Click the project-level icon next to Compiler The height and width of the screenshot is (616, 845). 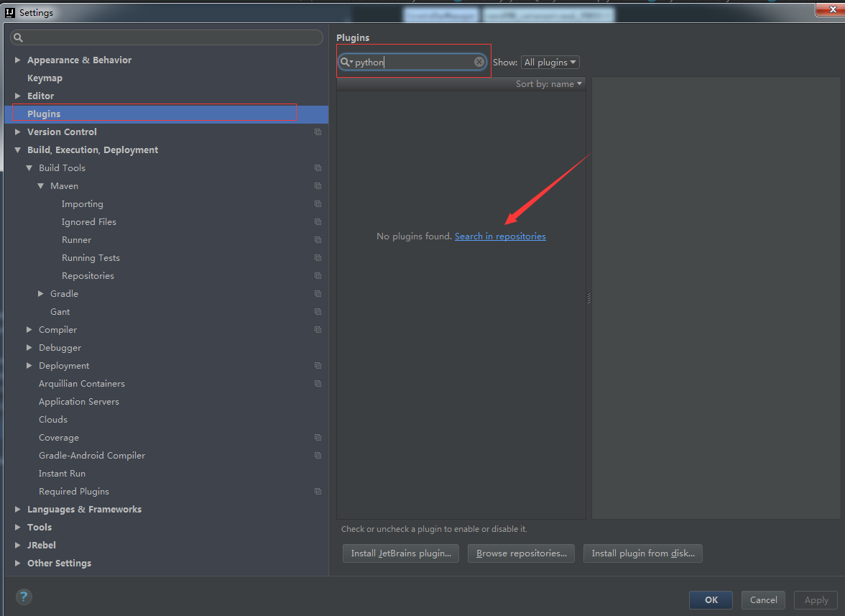pyautogui.click(x=318, y=330)
